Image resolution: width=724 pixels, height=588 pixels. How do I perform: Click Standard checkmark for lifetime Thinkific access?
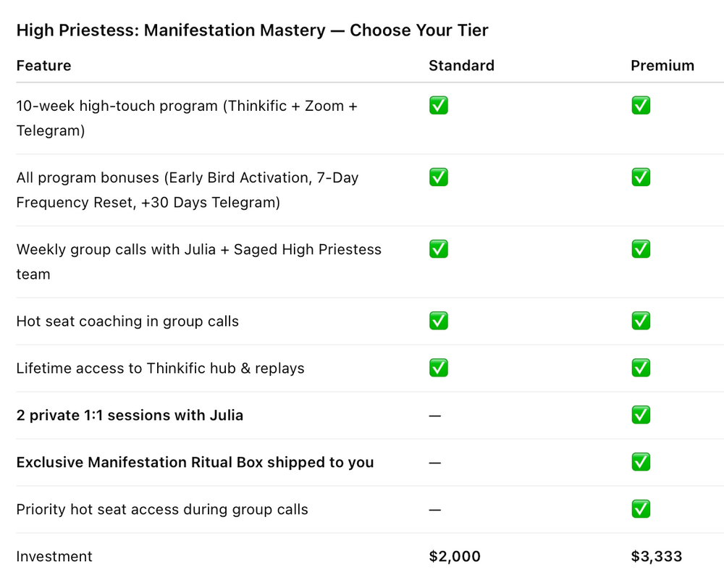[x=438, y=368]
